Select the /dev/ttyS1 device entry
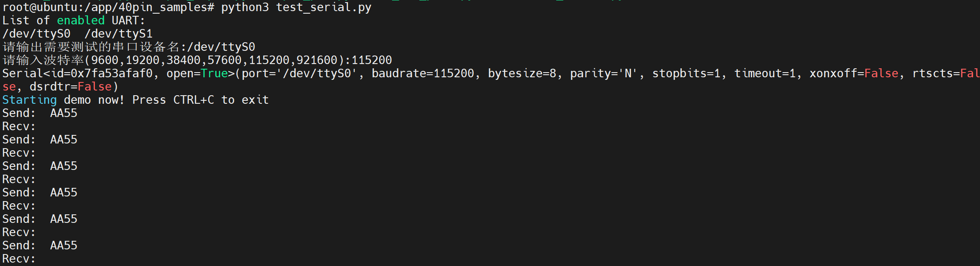The height and width of the screenshot is (266, 980). (118, 34)
